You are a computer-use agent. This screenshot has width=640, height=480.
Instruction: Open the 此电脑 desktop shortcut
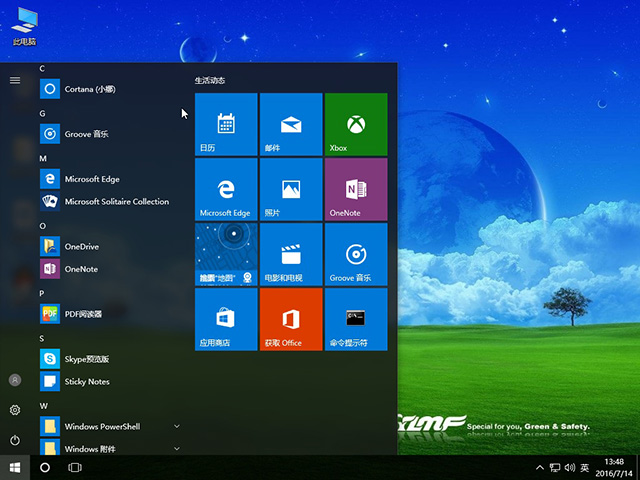coord(24,22)
